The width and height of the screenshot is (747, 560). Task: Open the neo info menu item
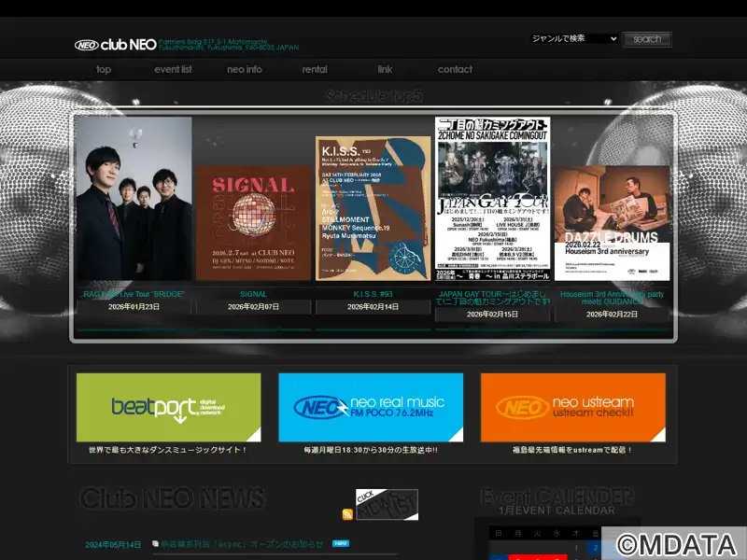245,69
